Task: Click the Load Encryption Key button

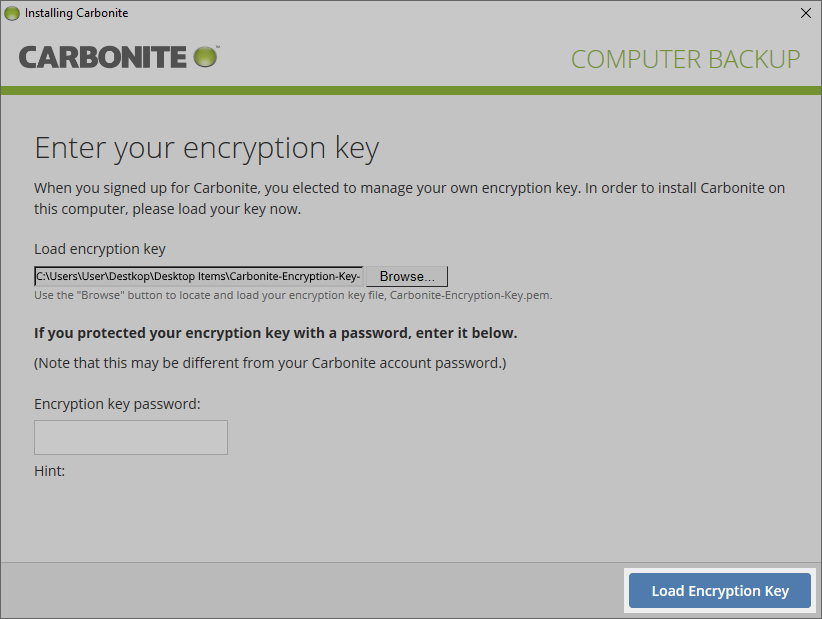Action: (720, 591)
